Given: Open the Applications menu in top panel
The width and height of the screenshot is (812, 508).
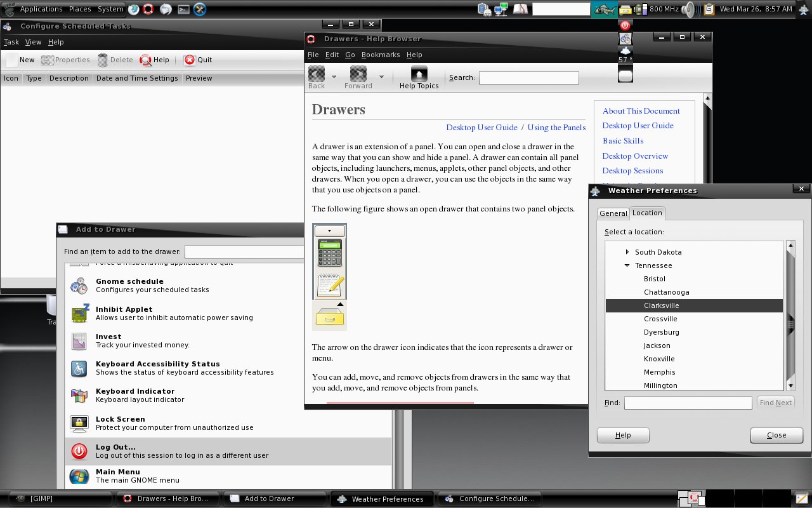Looking at the screenshot, I should pyautogui.click(x=41, y=9).
